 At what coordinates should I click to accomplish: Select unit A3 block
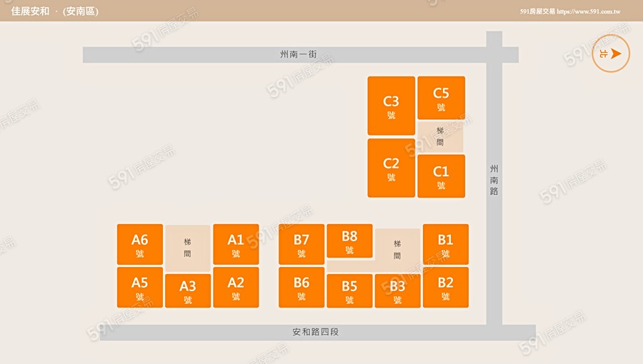tap(188, 290)
